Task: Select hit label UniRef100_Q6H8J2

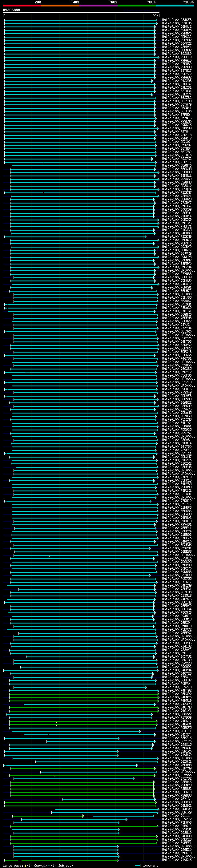Action: point(177,26)
